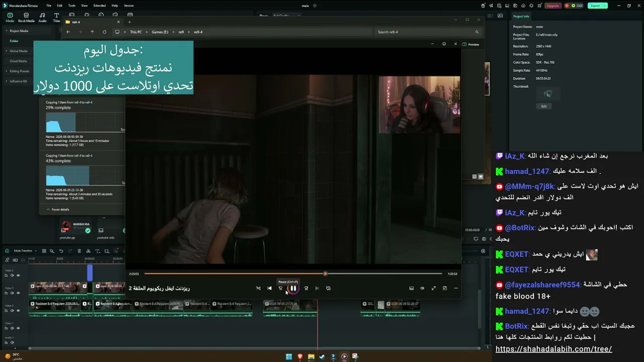Screen dimensions: 644x362
Task: Open the shahadalabih.com/tree link
Action: point(553,349)
